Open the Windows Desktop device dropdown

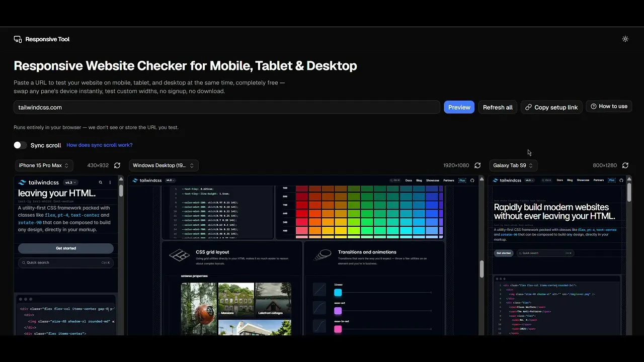point(164,165)
